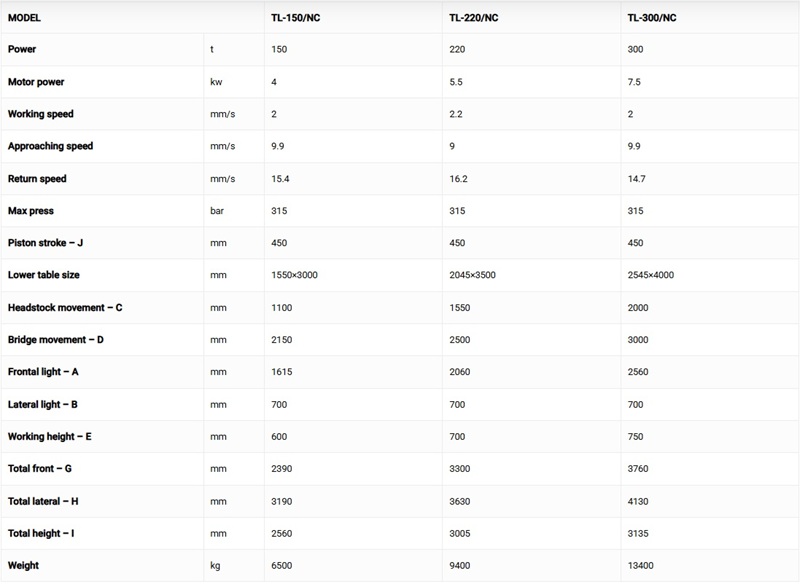Click the Lateral light – B label

point(43,405)
